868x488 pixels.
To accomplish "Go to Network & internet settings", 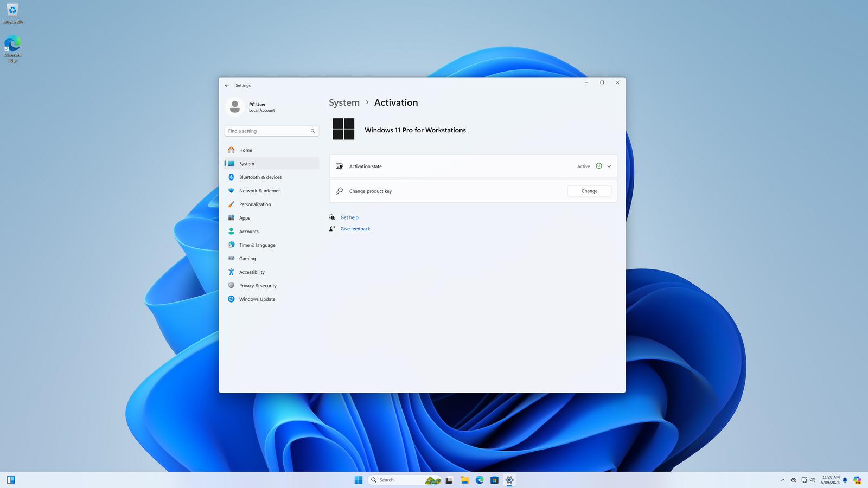I will coord(271,191).
